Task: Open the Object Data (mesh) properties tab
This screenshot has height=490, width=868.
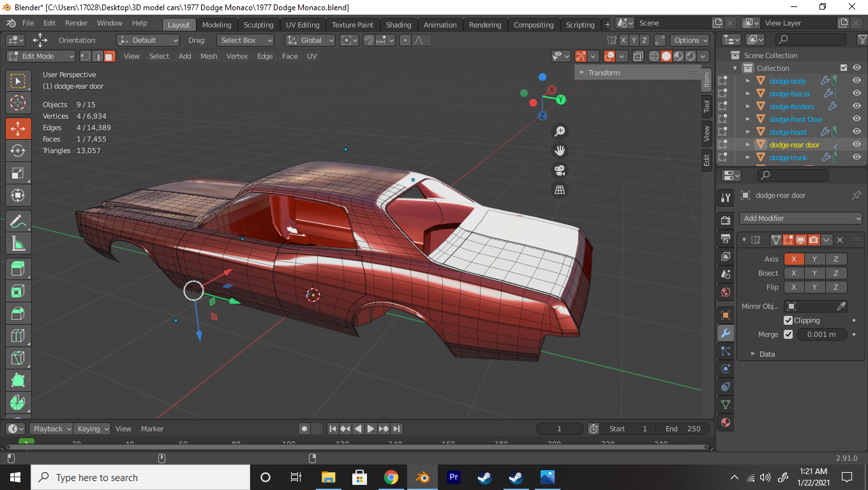Action: [726, 405]
